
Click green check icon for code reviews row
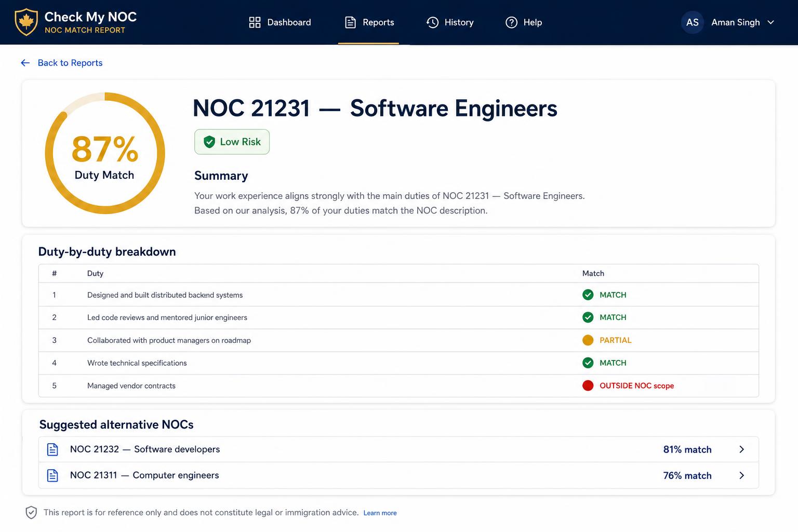588,317
